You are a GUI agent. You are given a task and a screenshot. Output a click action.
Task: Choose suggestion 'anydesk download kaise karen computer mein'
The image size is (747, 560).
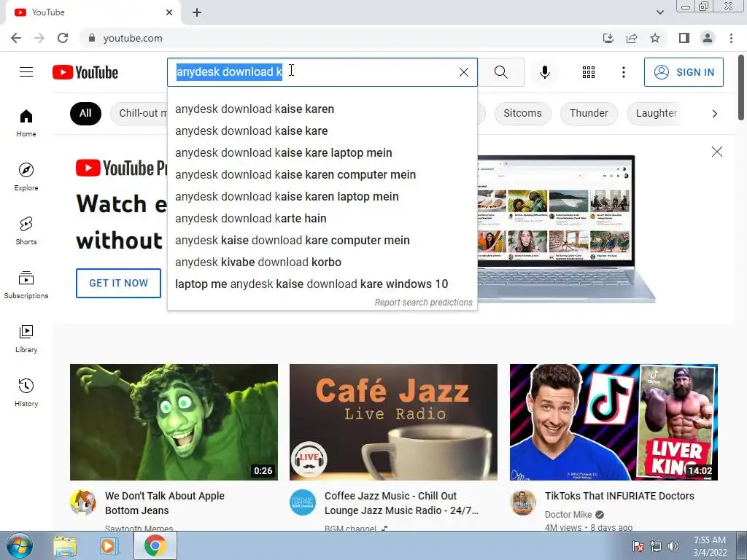pyautogui.click(x=322, y=175)
